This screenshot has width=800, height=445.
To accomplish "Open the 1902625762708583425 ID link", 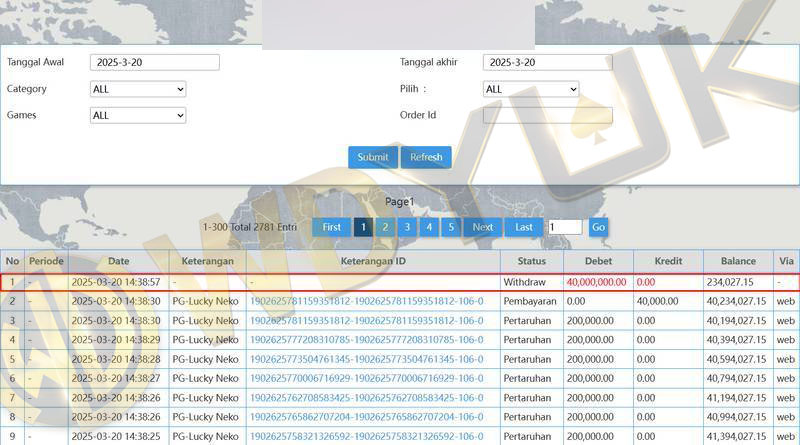I will coord(366,398).
